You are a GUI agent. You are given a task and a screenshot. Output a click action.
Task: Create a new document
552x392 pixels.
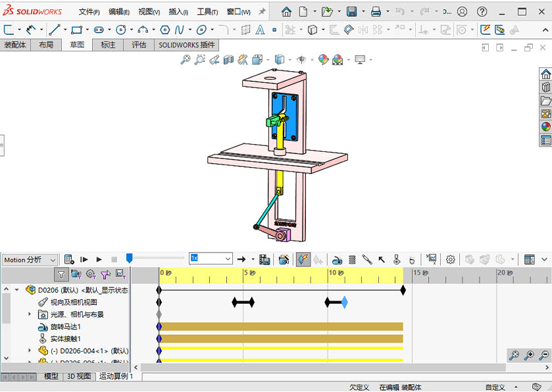[x=303, y=12]
